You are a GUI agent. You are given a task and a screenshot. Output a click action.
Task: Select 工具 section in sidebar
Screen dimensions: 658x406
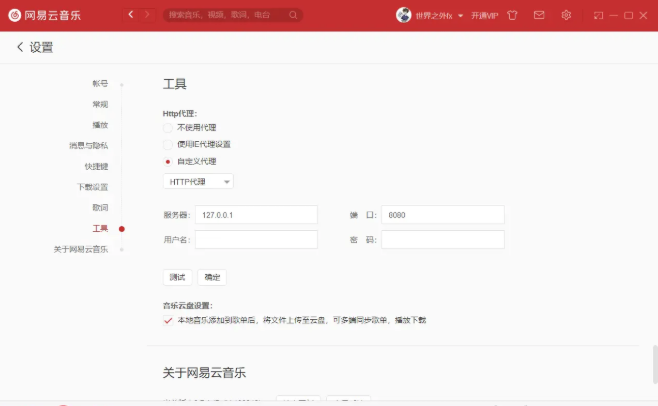100,228
